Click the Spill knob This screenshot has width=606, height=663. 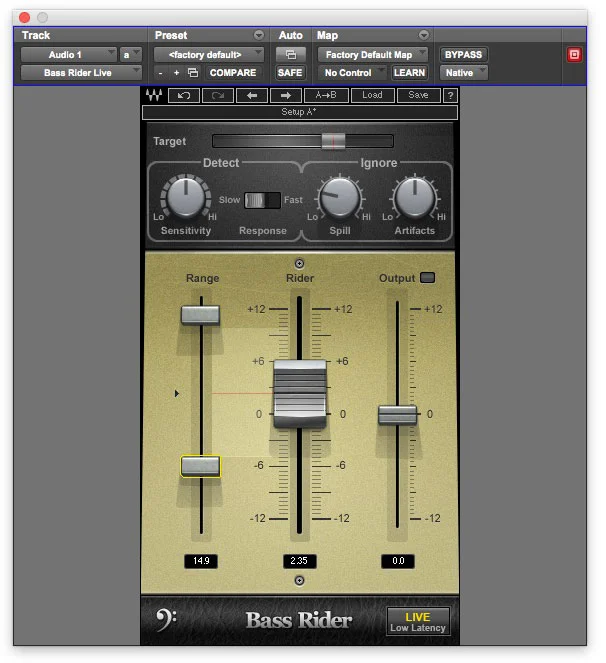pyautogui.click(x=340, y=198)
